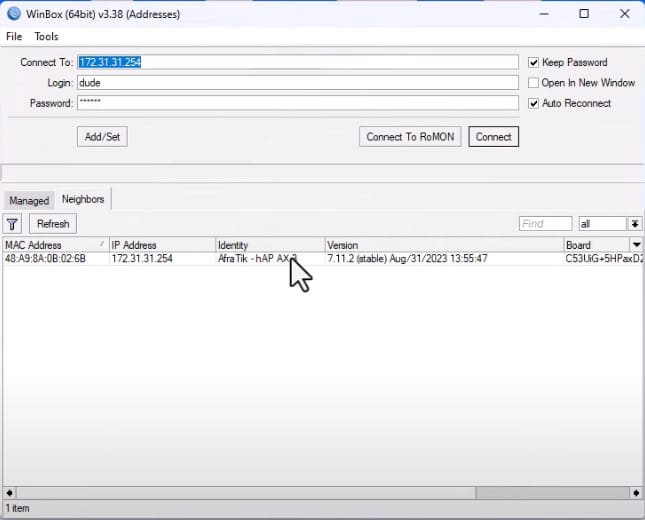Screen dimensions: 645x520
Task: Maximize the WinBox window
Action: tap(584, 14)
